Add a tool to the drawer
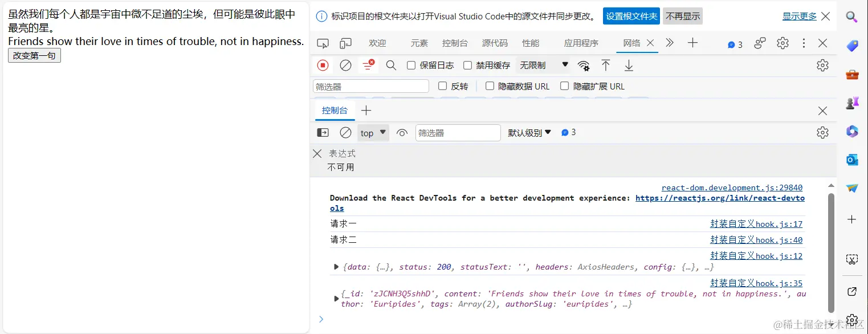868x334 pixels. pos(366,111)
